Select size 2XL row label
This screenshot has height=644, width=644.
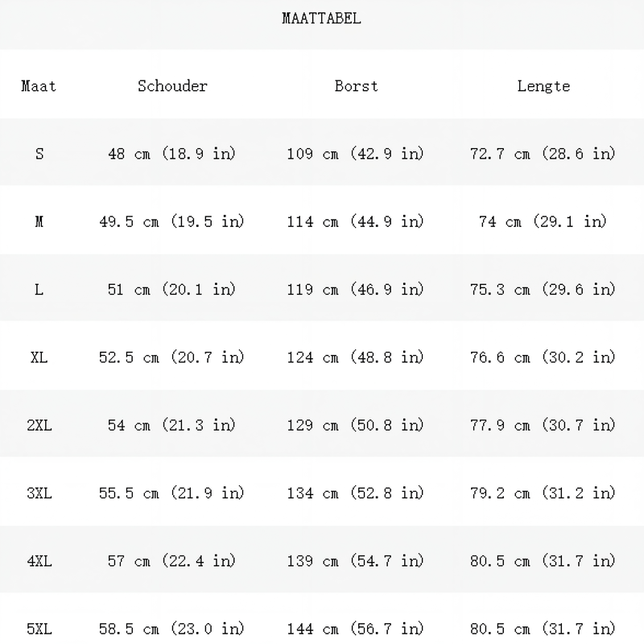tap(39, 425)
